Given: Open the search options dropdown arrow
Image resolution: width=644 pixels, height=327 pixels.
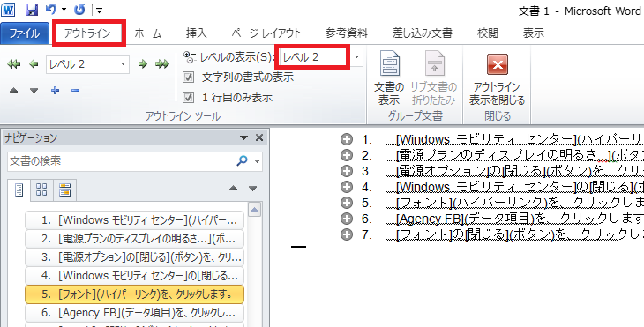Looking at the screenshot, I should tap(257, 161).
